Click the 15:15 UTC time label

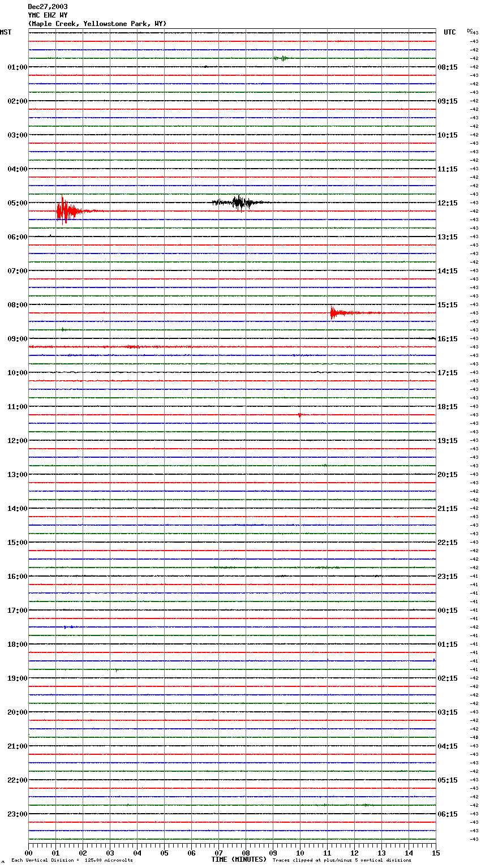tap(448, 305)
